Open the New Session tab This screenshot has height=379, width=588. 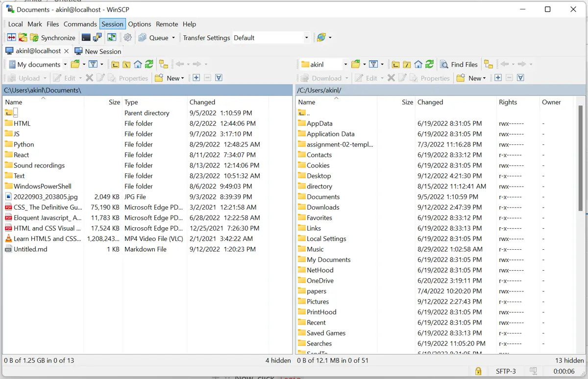click(x=98, y=51)
